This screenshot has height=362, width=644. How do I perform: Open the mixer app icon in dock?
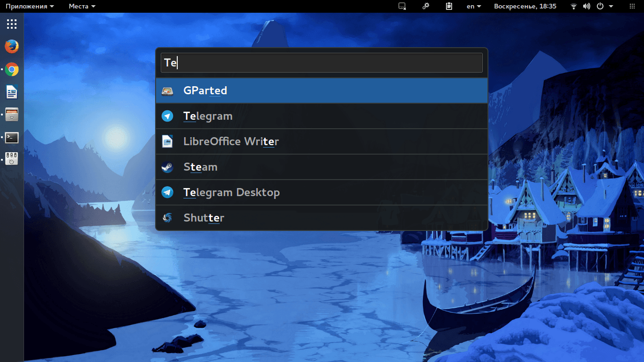pyautogui.click(x=12, y=159)
